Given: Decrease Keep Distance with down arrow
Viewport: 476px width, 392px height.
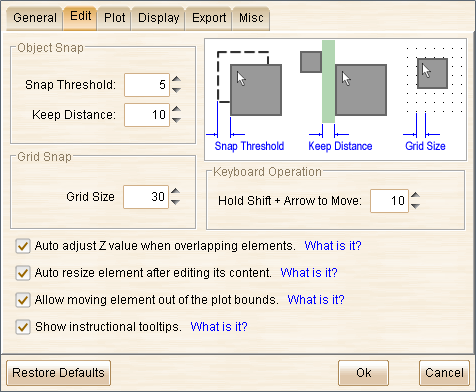Looking at the screenshot, I should (x=176, y=120).
